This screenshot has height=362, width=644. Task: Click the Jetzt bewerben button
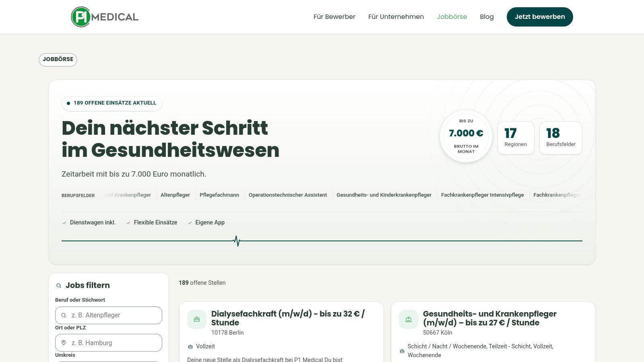point(540,17)
